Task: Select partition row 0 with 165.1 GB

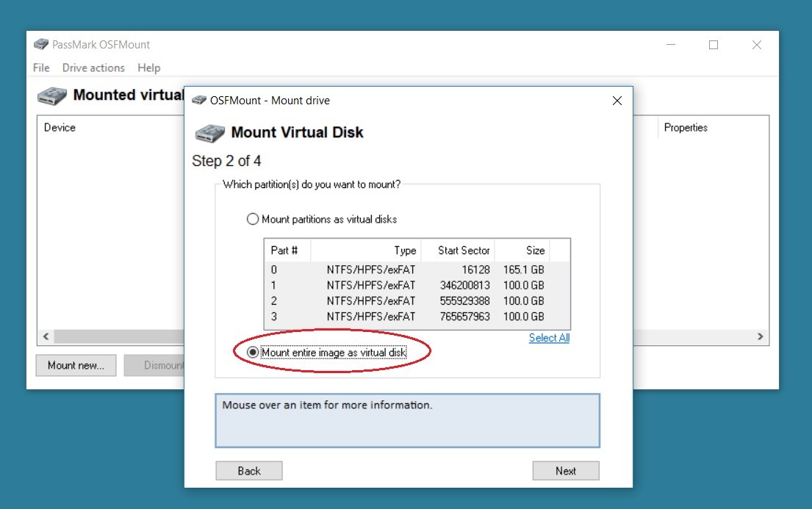Action: [417, 270]
